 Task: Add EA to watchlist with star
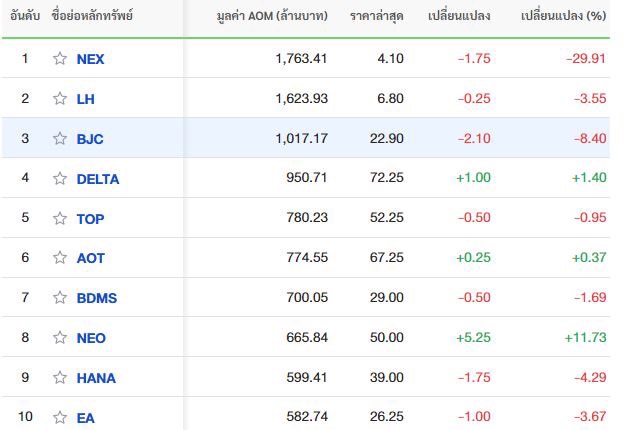[60, 418]
